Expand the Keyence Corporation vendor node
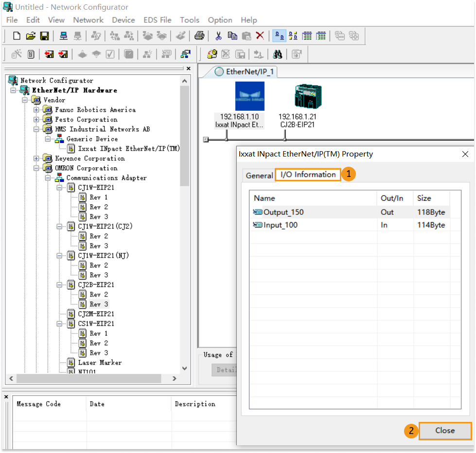476x453 pixels. [36, 158]
